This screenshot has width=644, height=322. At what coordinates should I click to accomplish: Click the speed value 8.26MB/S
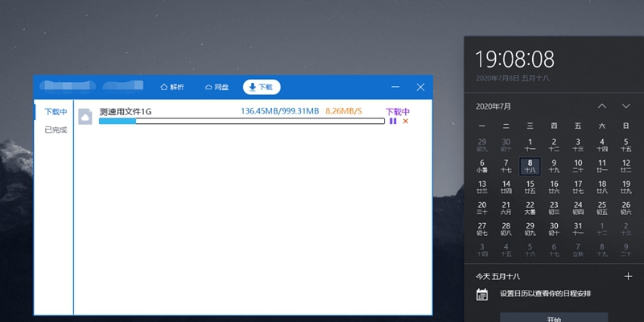coord(344,111)
